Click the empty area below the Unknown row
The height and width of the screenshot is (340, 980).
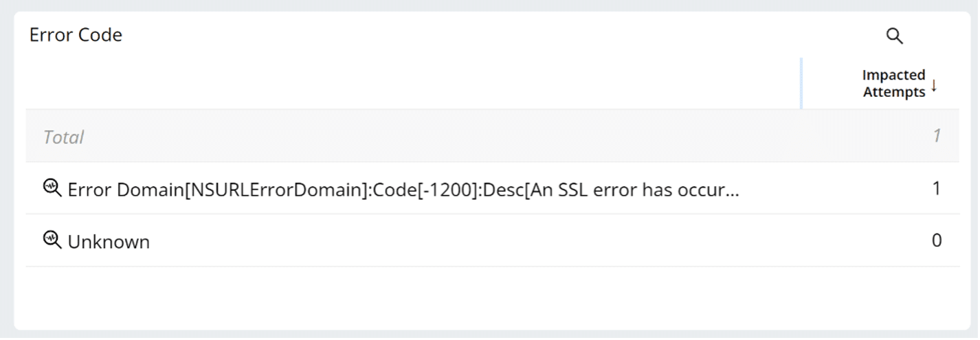[x=492, y=297]
